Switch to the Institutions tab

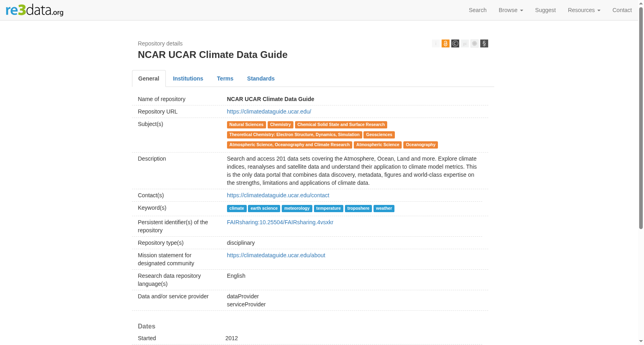[x=188, y=79]
